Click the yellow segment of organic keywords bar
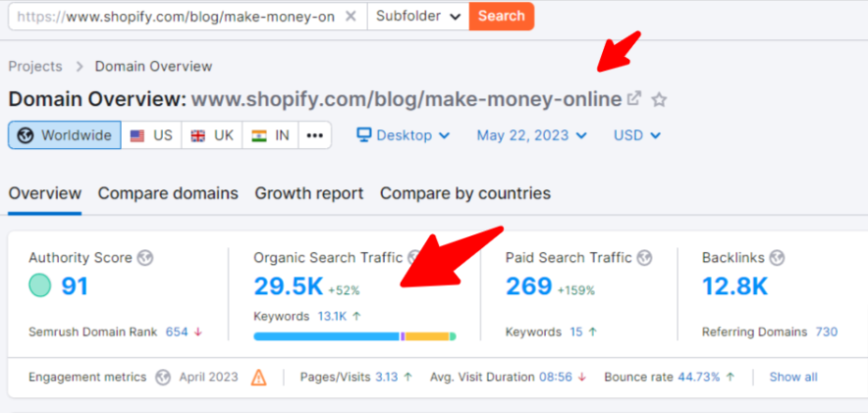Image resolution: width=868 pixels, height=413 pixels. (x=427, y=336)
